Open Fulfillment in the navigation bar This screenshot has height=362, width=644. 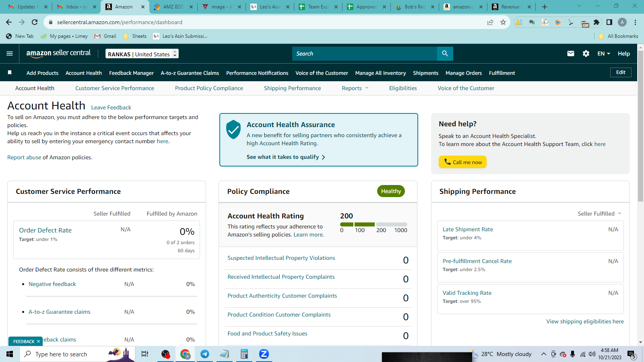coord(502,73)
